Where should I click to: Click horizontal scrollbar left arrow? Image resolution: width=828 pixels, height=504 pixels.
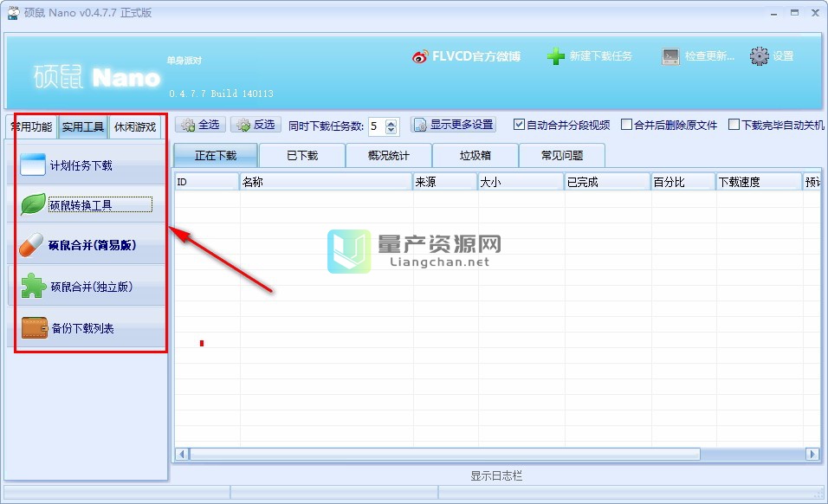183,454
